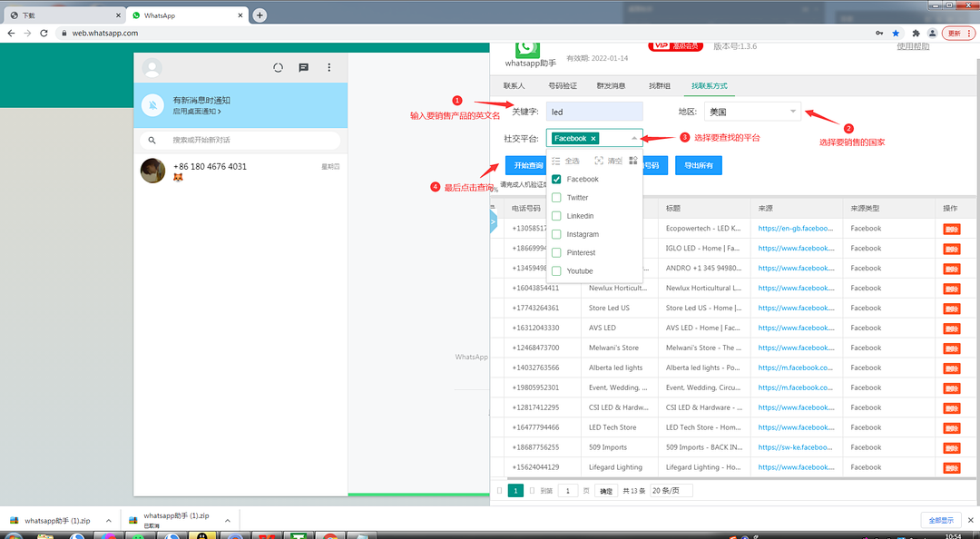Image resolution: width=980 pixels, height=539 pixels.
Task: Open the WhatsApp three-dot menu
Action: coord(329,67)
